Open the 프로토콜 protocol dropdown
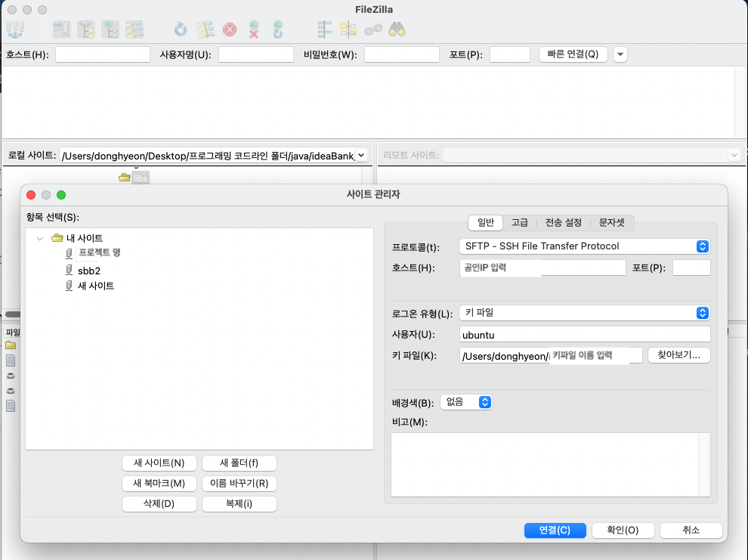The width and height of the screenshot is (748, 560). coord(584,246)
